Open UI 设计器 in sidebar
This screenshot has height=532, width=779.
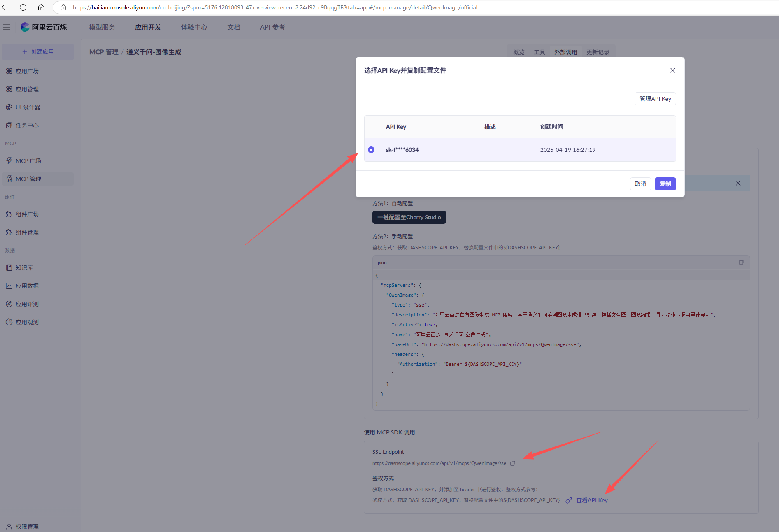(28, 107)
